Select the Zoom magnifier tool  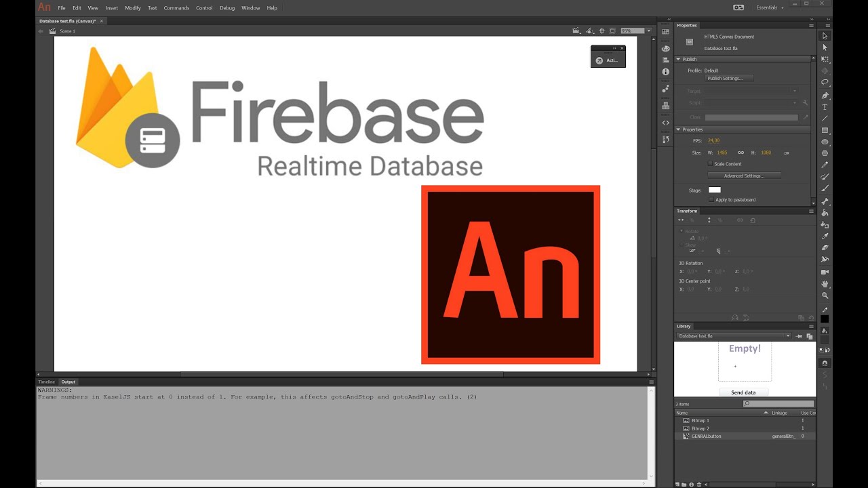[825, 295]
